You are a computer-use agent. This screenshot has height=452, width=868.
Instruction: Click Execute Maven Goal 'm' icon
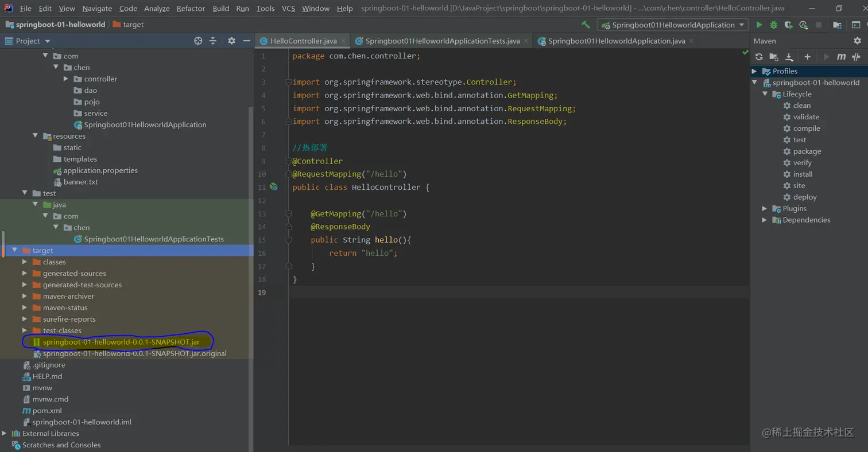[842, 57]
